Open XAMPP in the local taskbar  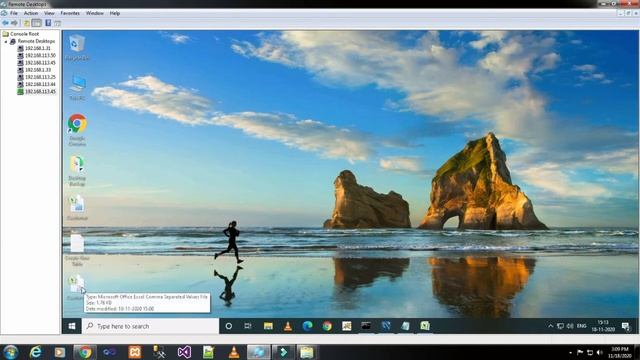tap(134, 352)
